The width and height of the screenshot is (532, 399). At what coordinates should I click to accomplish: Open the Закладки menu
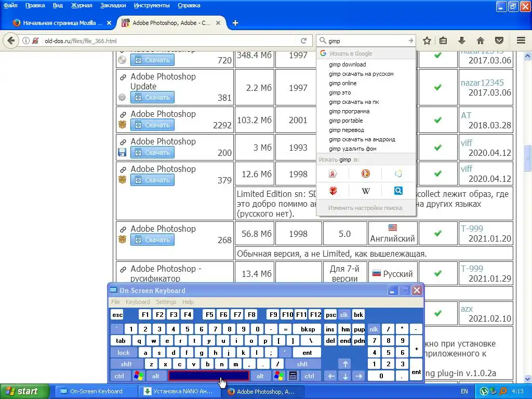tap(113, 5)
